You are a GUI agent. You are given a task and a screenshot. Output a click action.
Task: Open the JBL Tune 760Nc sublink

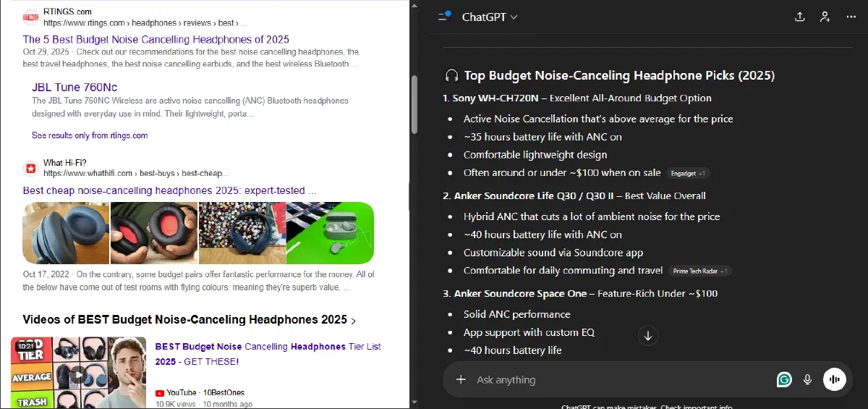(x=75, y=87)
